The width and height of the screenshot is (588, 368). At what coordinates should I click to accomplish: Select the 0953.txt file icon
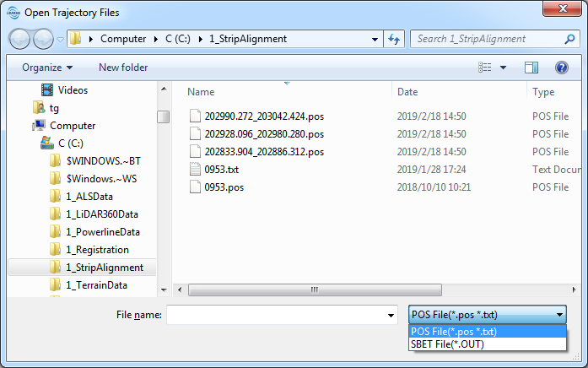point(195,170)
